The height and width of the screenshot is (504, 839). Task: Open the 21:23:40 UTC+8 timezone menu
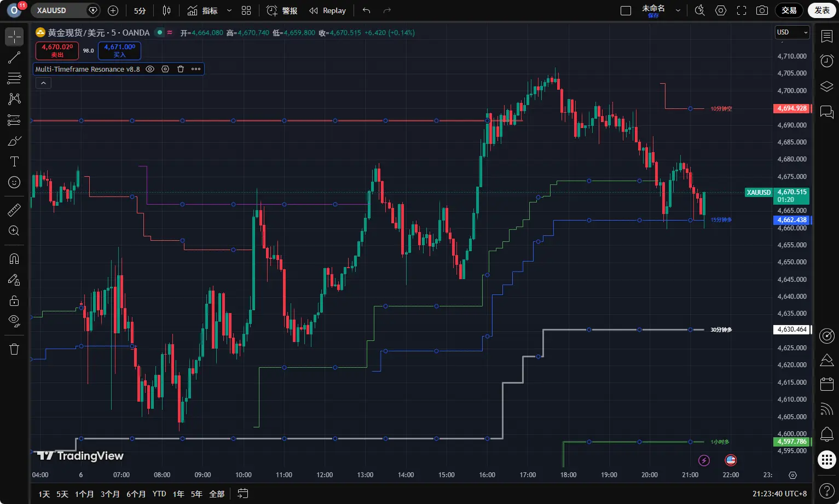click(x=779, y=494)
